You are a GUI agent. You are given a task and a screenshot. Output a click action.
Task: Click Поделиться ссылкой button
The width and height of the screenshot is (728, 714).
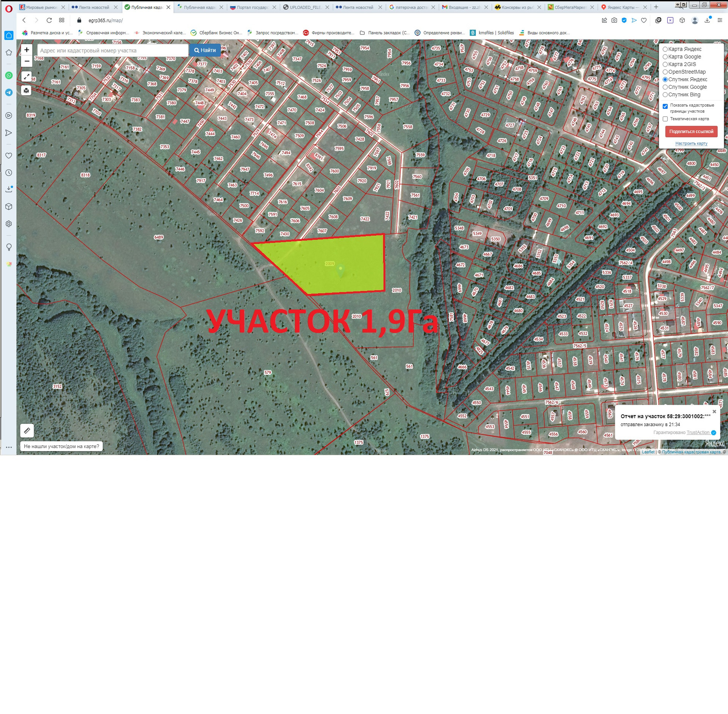click(x=691, y=132)
